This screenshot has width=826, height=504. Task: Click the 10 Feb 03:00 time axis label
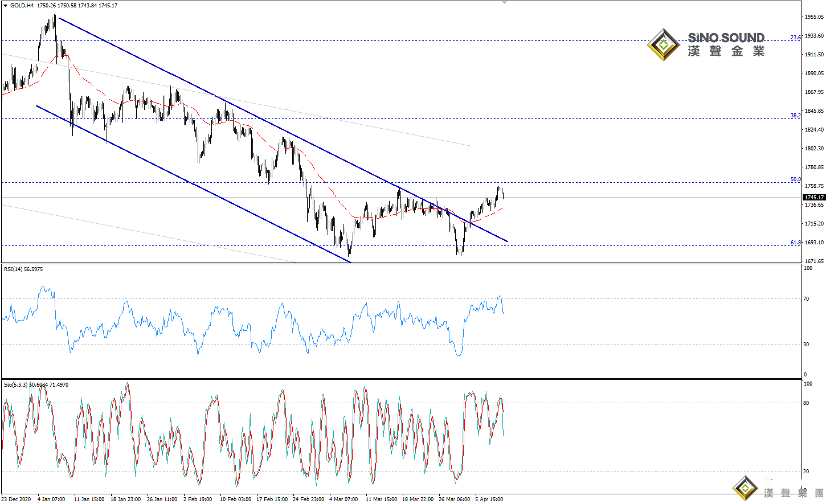point(235,499)
